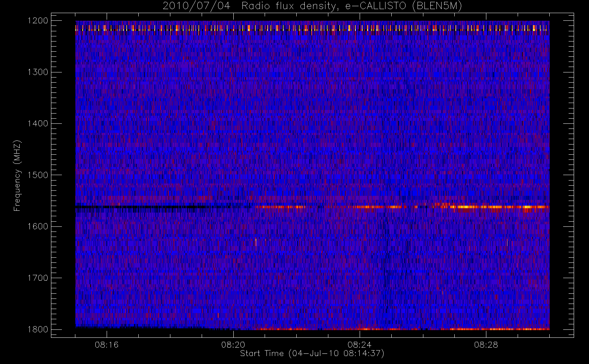The width and height of the screenshot is (589, 364).
Task: Click the 08:24 time tick label
Action: click(360, 345)
